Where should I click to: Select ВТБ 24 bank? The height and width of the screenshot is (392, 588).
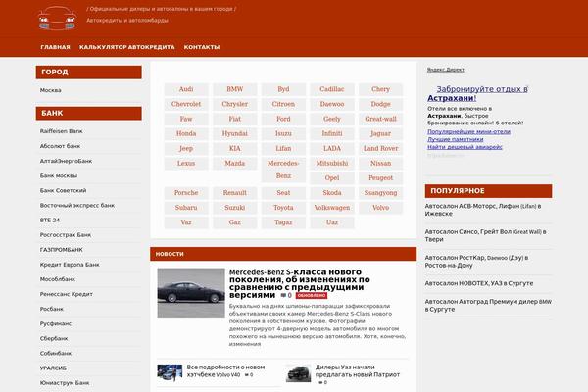coord(50,220)
